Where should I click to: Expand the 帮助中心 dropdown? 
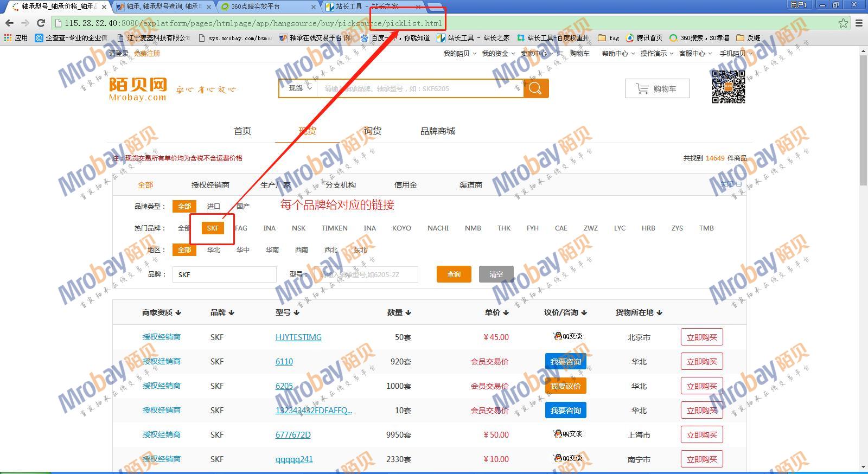point(618,54)
